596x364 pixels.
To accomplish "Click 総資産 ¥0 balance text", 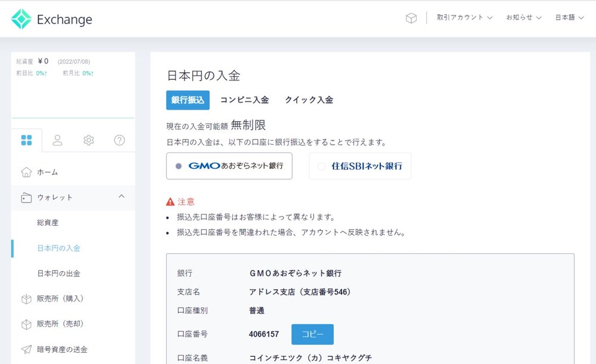I will [32, 61].
